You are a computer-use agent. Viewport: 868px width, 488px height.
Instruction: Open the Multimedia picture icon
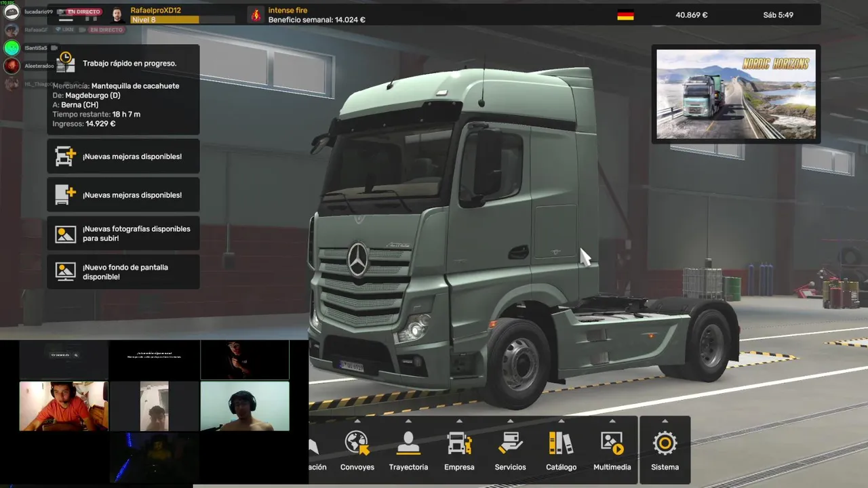[x=612, y=443]
